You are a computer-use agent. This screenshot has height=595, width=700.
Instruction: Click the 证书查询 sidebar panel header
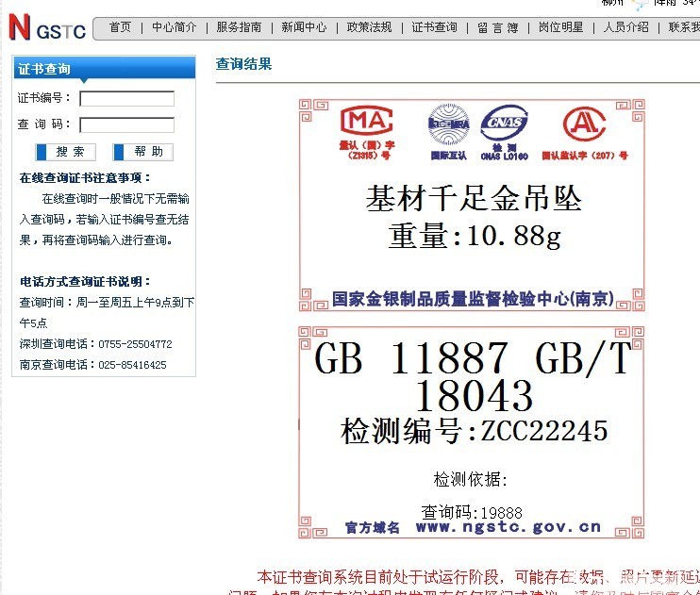coord(105,68)
